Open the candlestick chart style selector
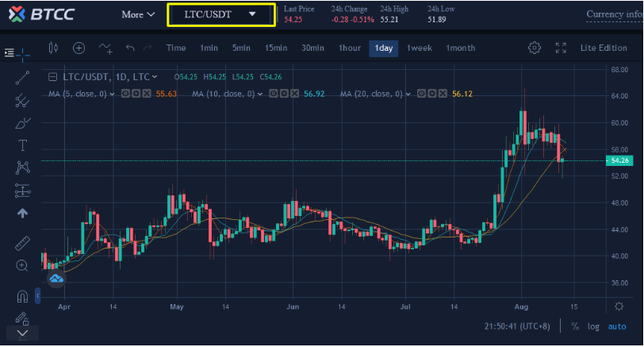 click(x=53, y=48)
